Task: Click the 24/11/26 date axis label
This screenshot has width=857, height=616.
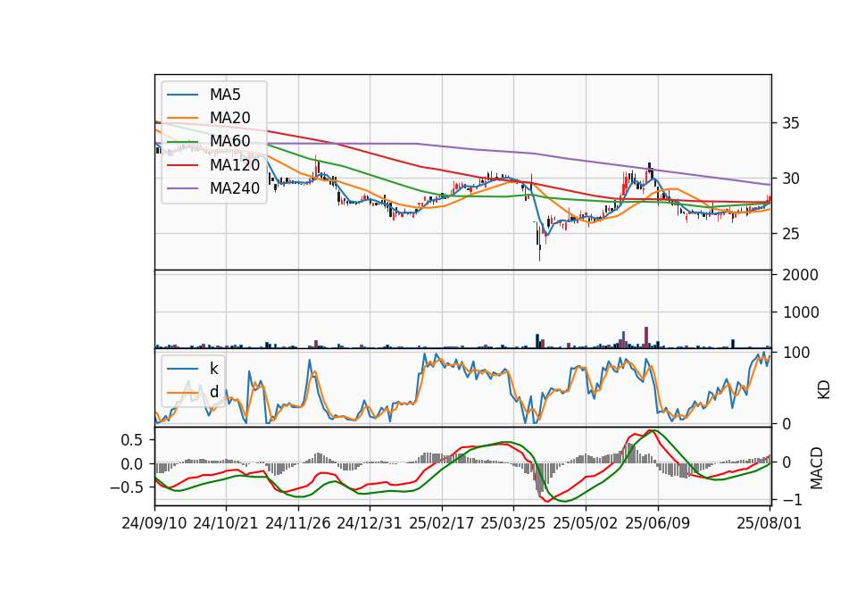Action: click(298, 523)
